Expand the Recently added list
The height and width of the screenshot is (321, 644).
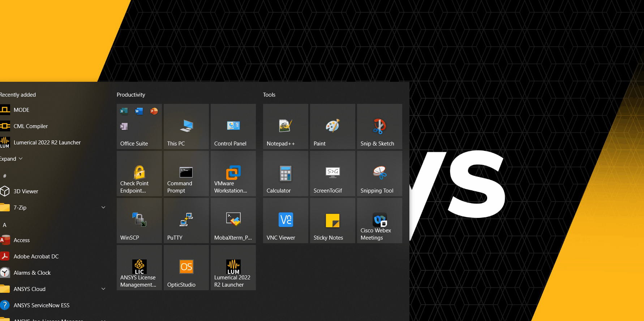[x=11, y=159]
